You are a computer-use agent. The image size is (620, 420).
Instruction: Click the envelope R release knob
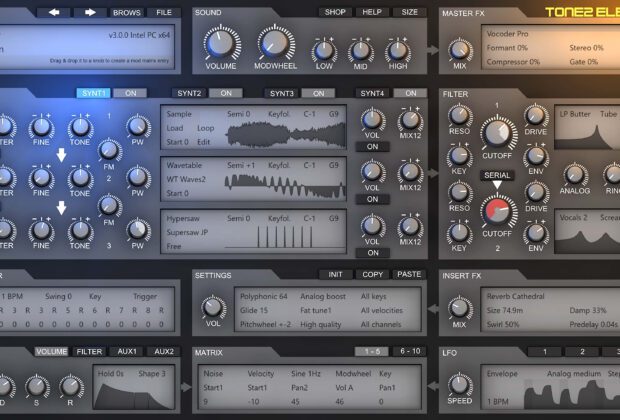point(71,386)
